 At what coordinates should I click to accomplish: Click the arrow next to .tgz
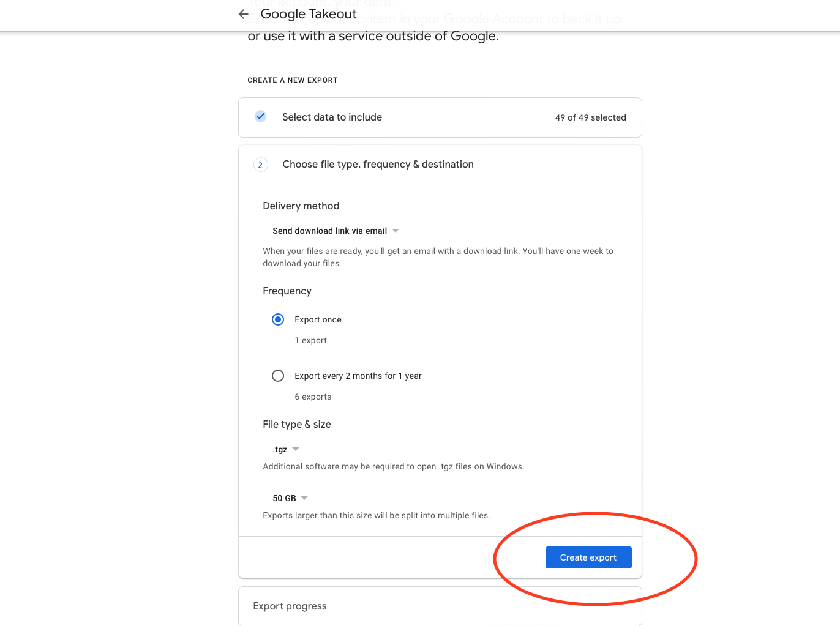coord(296,449)
